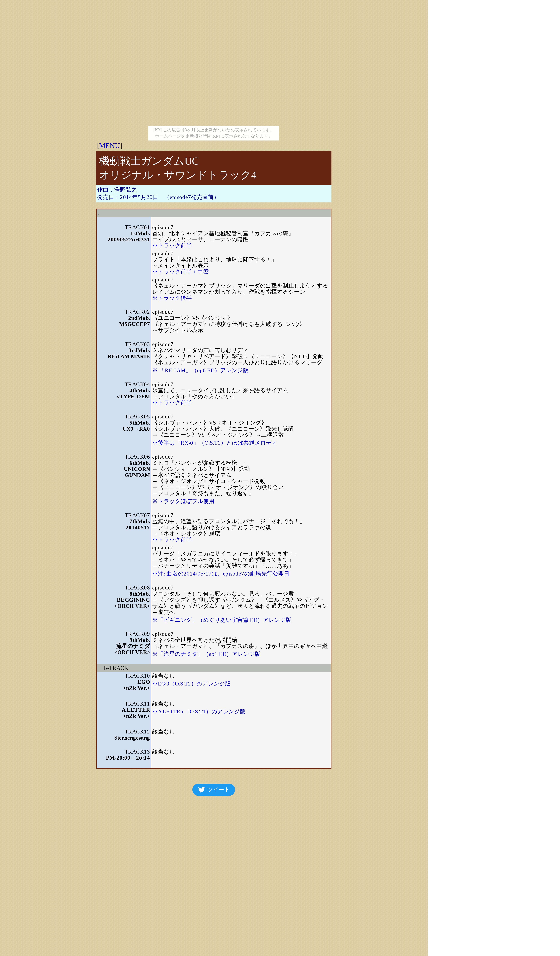Click TRACK03 label
This screenshot has width=560, height=956.
tap(137, 344)
